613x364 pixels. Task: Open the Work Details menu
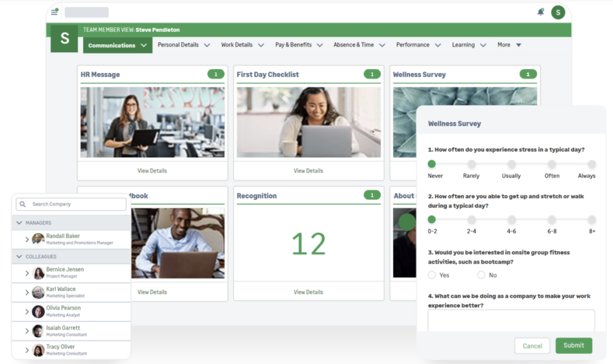coord(242,45)
